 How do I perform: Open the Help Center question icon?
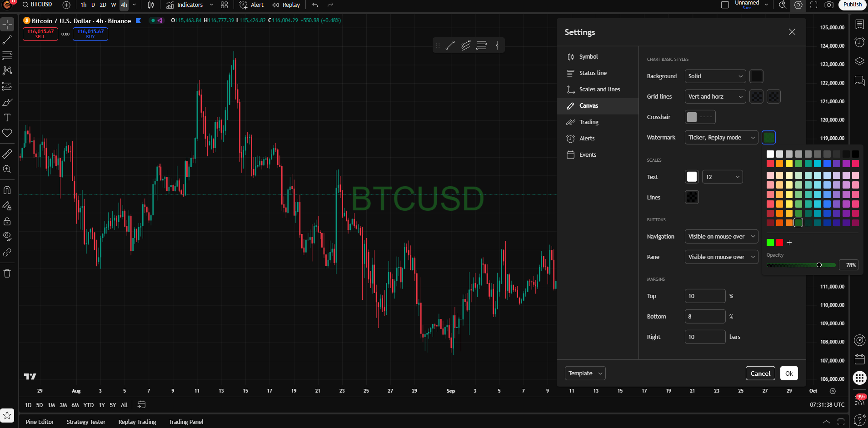pos(859,420)
